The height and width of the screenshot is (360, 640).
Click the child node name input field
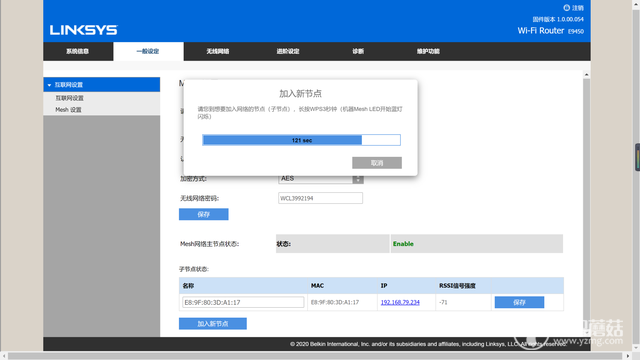(243, 302)
